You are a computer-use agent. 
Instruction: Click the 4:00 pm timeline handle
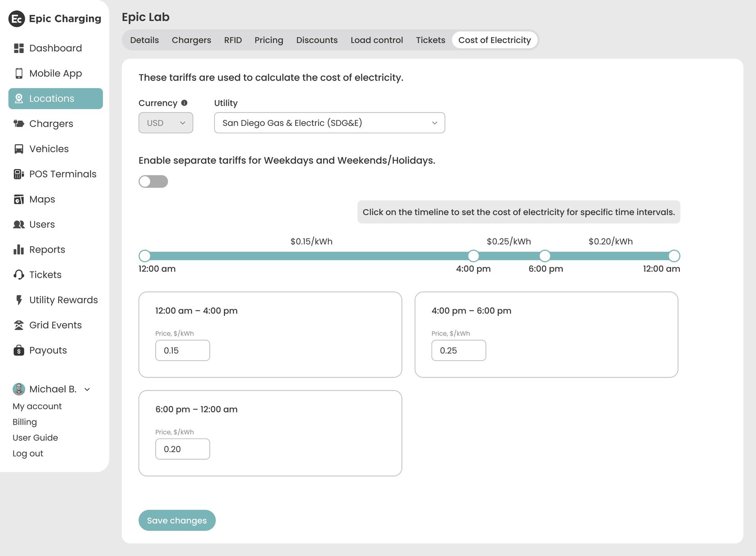[473, 256]
